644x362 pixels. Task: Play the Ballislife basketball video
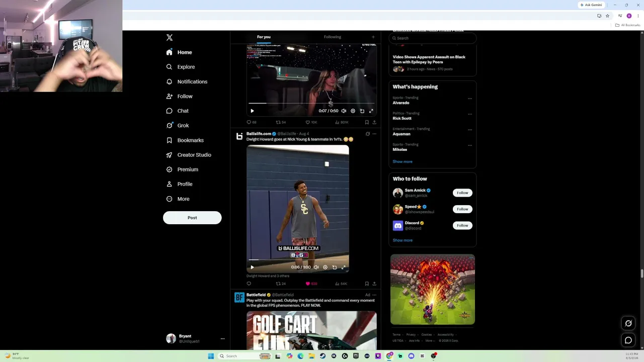tap(252, 267)
